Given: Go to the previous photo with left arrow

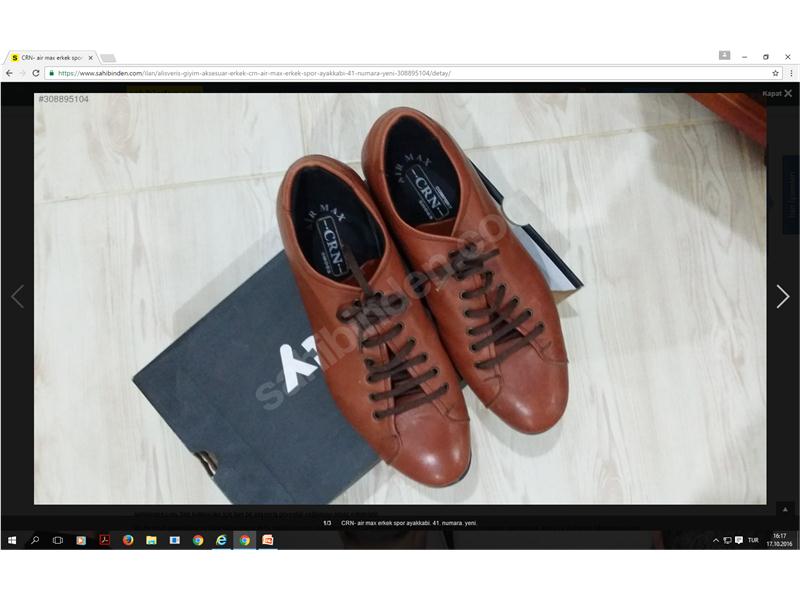Looking at the screenshot, I should [x=17, y=296].
